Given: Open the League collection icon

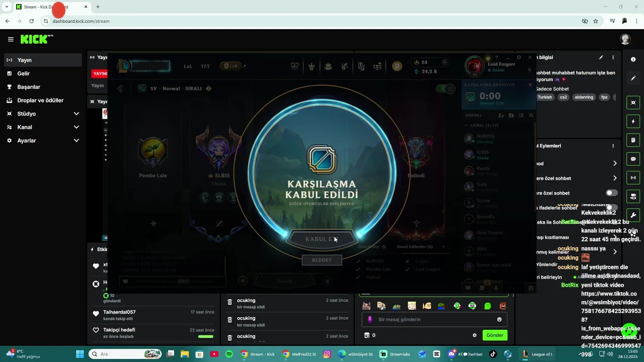Looking at the screenshot, I should point(328,66).
